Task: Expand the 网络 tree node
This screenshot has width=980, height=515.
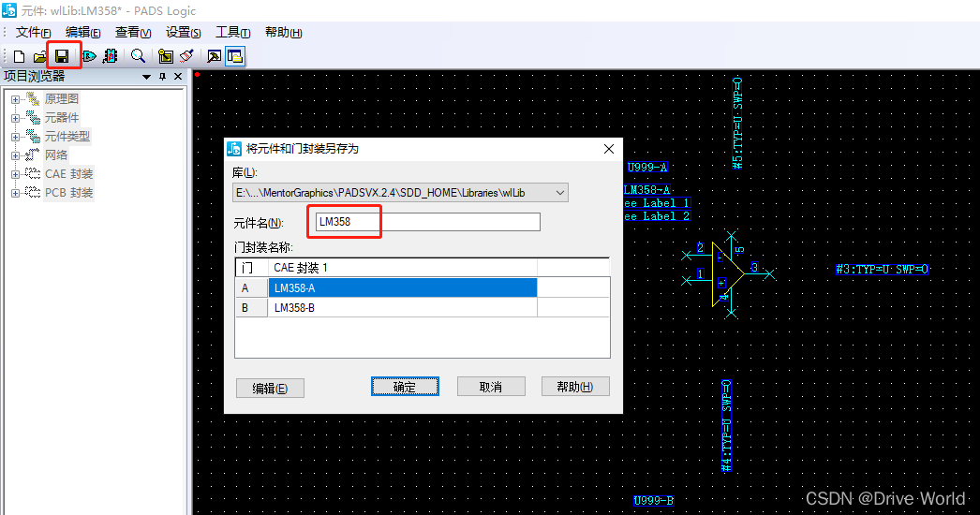Action: click(15, 155)
